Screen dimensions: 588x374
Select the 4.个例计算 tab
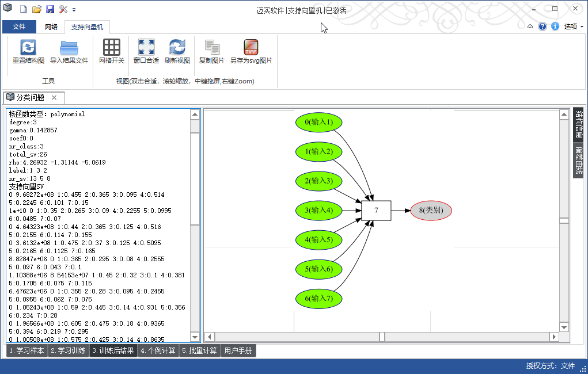pyautogui.click(x=158, y=350)
